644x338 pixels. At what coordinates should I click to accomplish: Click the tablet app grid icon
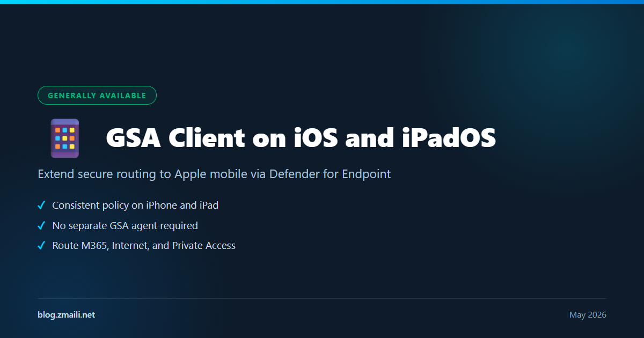click(x=65, y=138)
